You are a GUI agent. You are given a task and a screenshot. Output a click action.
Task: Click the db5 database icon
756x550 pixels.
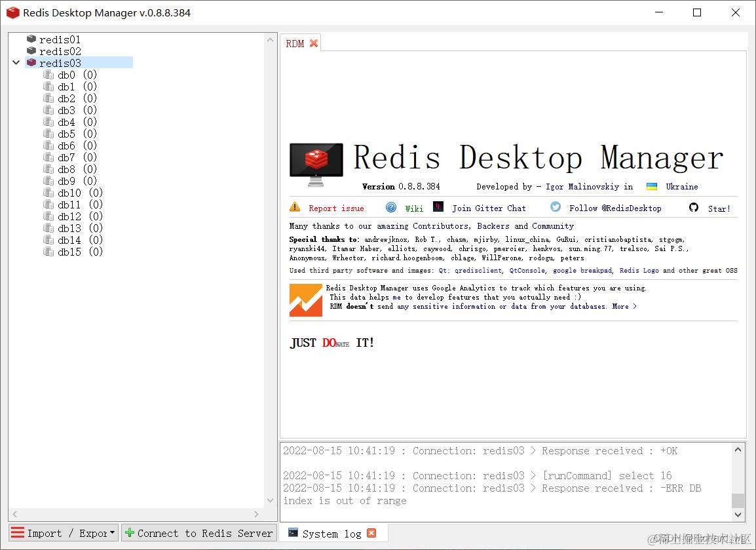coord(48,134)
